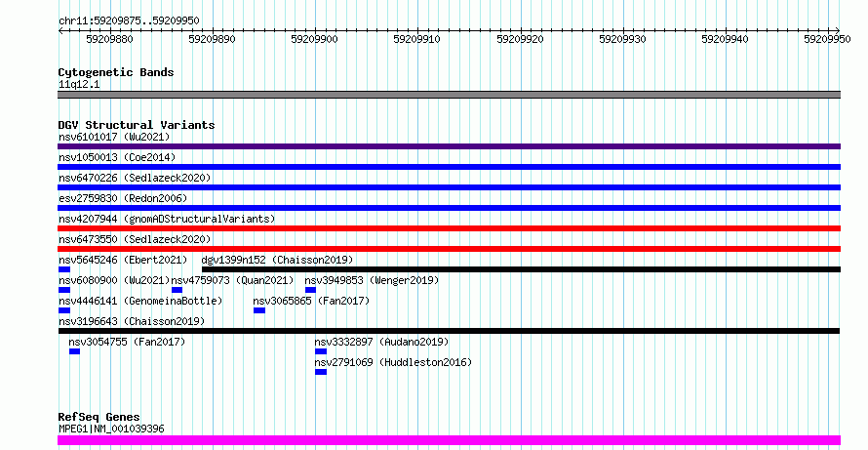Image resolution: width=868 pixels, height=450 pixels.
Task: Click the nsv6470226 (Sedlazeck2020) blue variant bar
Action: click(449, 187)
